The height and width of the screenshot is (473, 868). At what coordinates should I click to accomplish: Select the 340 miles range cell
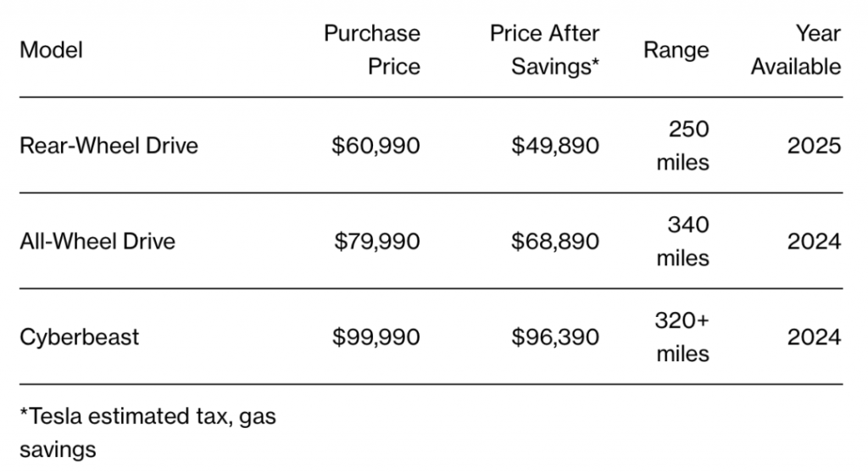click(682, 242)
